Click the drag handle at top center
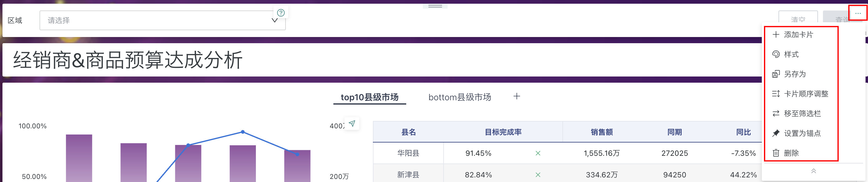868x182 pixels. coord(435,6)
